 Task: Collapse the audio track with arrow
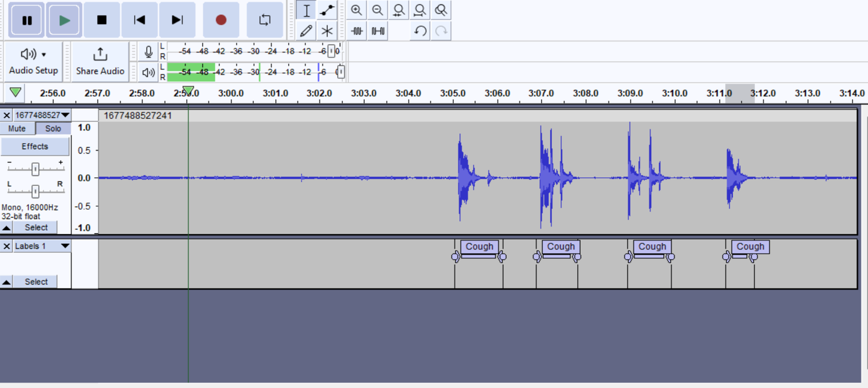tap(6, 228)
